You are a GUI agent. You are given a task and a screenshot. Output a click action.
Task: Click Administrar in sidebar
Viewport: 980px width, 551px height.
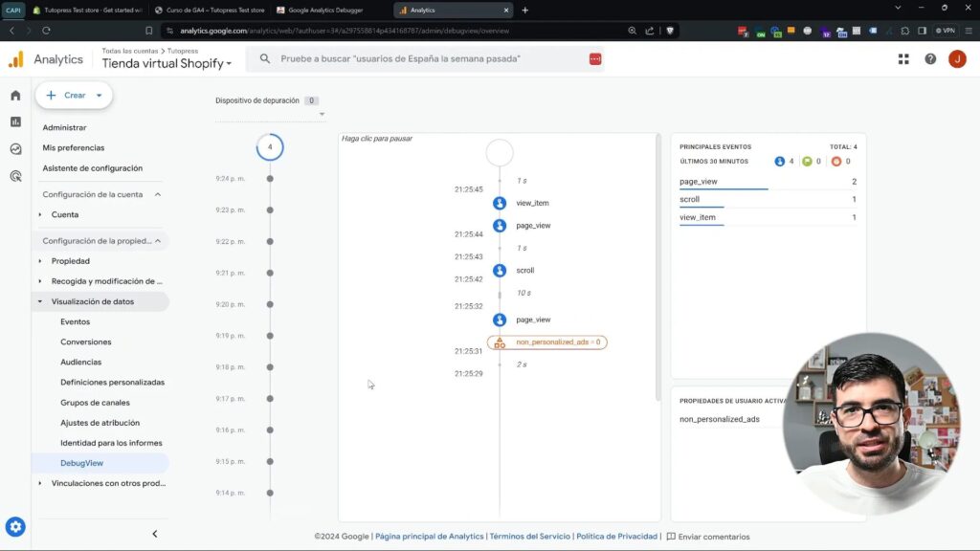pos(64,127)
